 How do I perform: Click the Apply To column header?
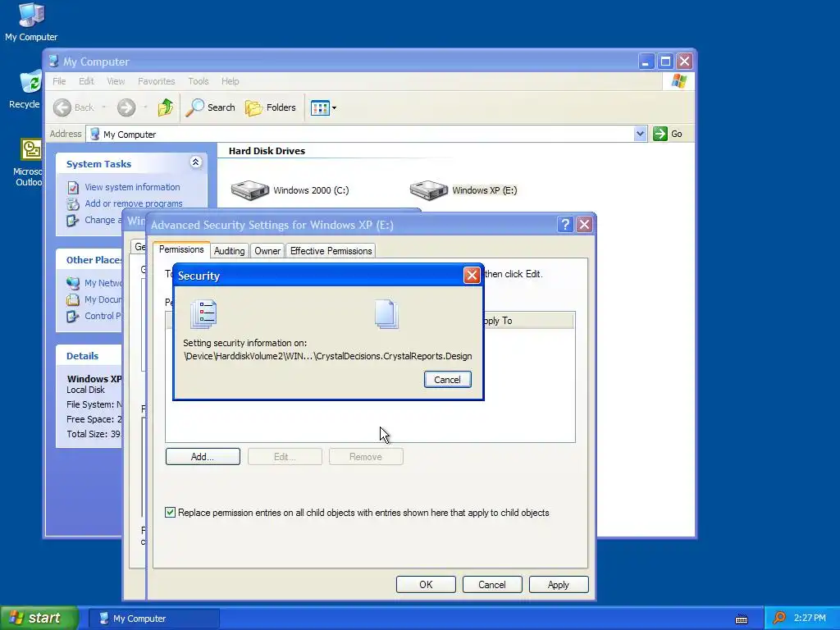[528, 321]
